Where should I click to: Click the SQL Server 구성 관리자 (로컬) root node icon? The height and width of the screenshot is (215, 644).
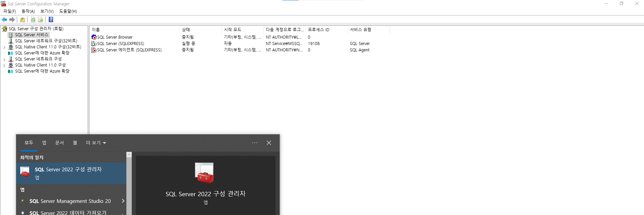point(5,29)
